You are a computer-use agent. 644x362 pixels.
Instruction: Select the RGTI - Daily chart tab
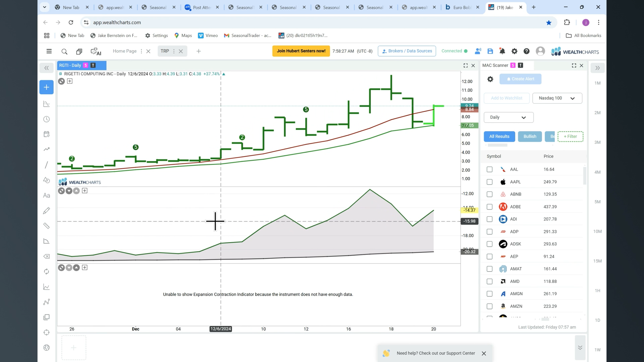(x=82, y=65)
